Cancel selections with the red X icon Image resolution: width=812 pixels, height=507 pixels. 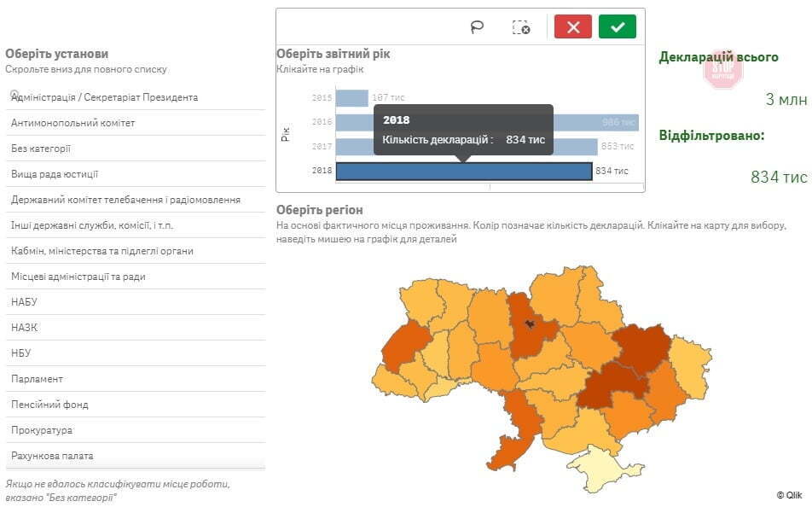pyautogui.click(x=572, y=26)
